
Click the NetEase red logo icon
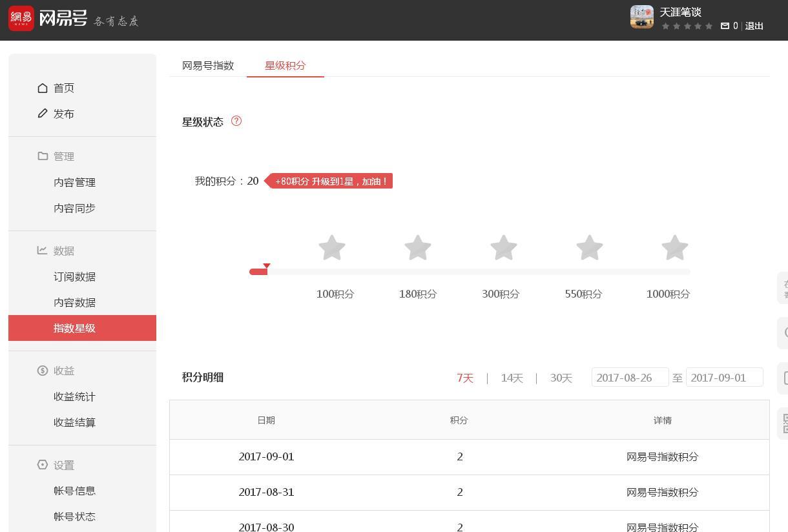point(21,17)
